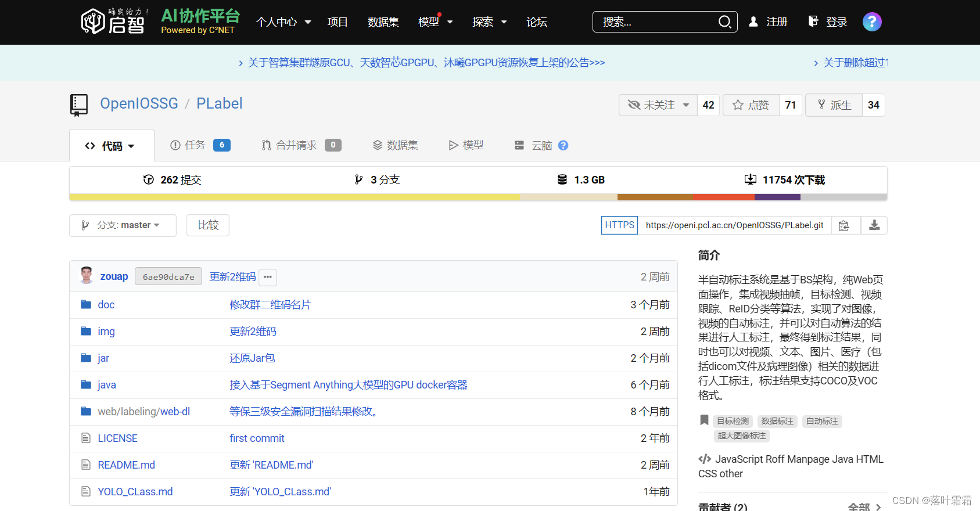Open 未关注 dropdown arrow
Image resolution: width=980 pixels, height=511 pixels.
(686, 105)
